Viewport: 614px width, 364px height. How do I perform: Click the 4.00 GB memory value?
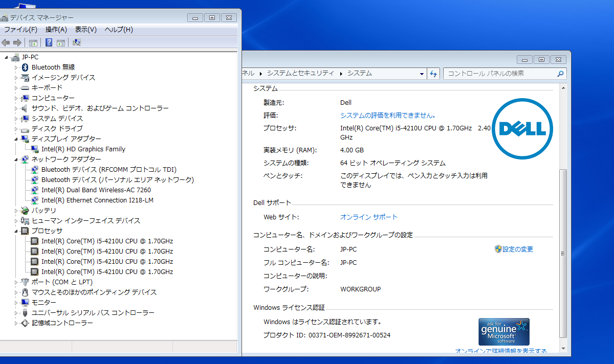(352, 150)
